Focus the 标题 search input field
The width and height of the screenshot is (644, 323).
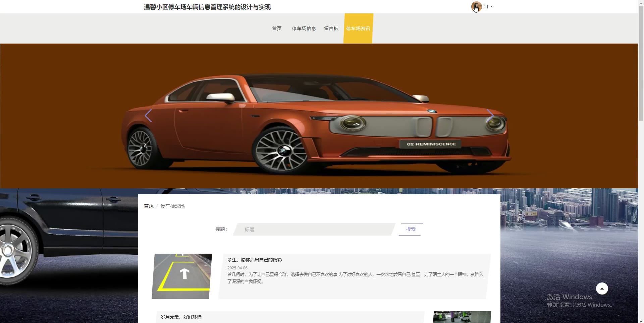(x=314, y=230)
